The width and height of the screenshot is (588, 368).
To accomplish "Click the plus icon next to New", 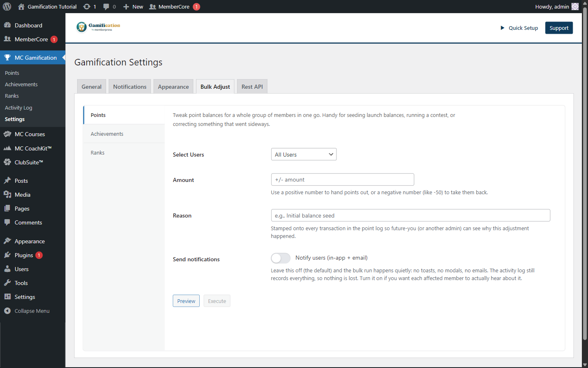I will 126,7.
